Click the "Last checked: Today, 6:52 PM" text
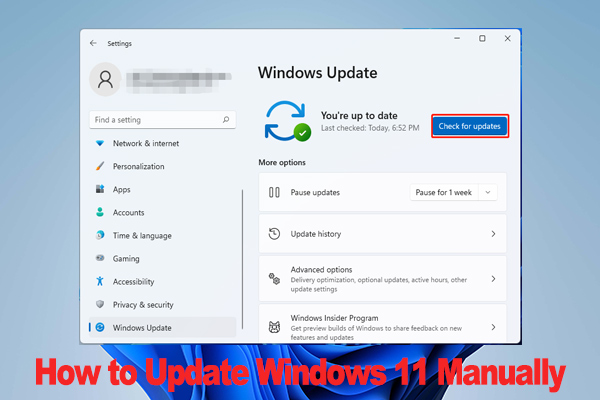600x400 pixels. click(370, 128)
